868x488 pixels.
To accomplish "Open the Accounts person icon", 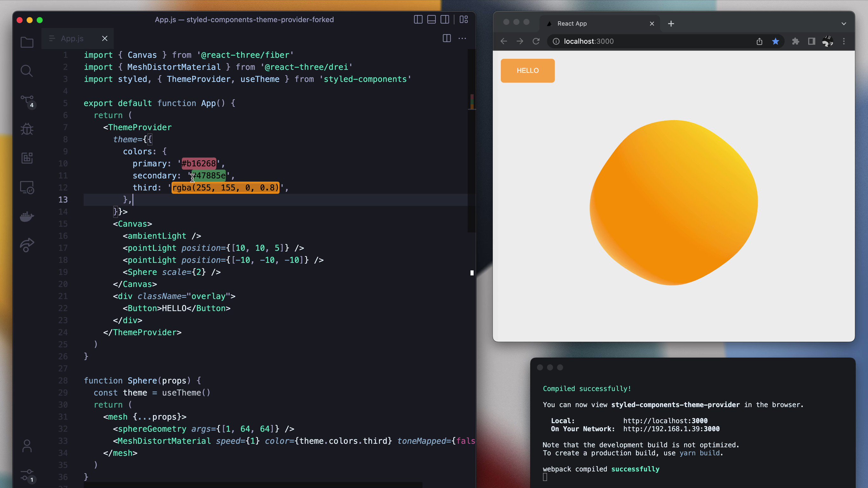I will 27,446.
